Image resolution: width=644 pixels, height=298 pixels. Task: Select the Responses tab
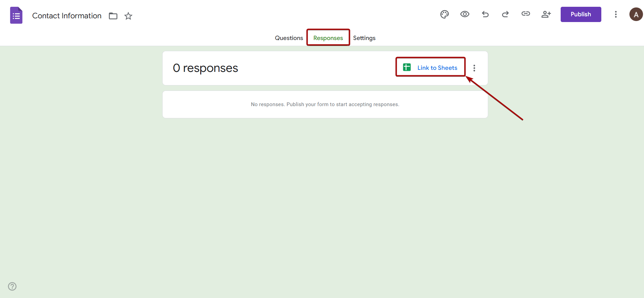pos(328,38)
